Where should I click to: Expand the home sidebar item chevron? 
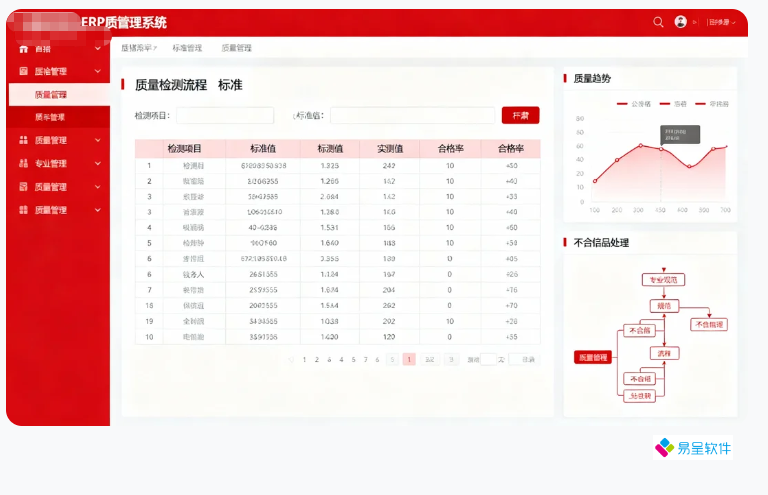point(98,48)
